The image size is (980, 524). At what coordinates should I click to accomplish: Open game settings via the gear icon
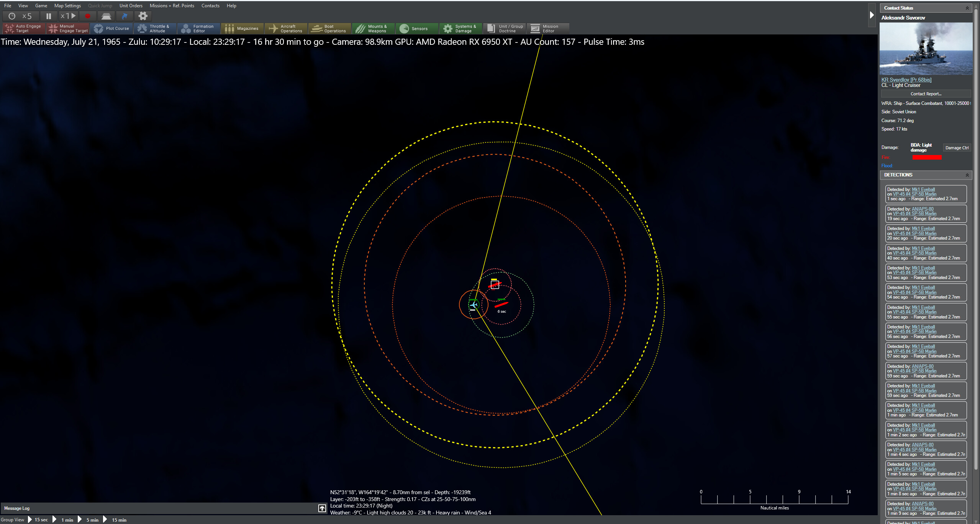pos(143,16)
